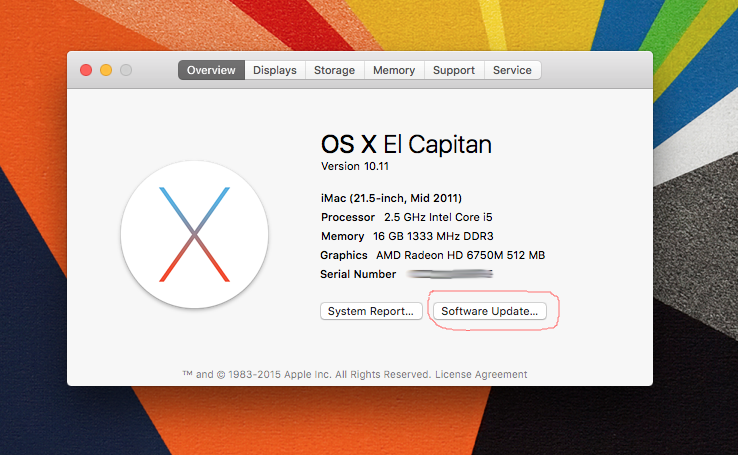This screenshot has height=455, width=738.
Task: Click the Serial Number label
Action: click(x=358, y=274)
